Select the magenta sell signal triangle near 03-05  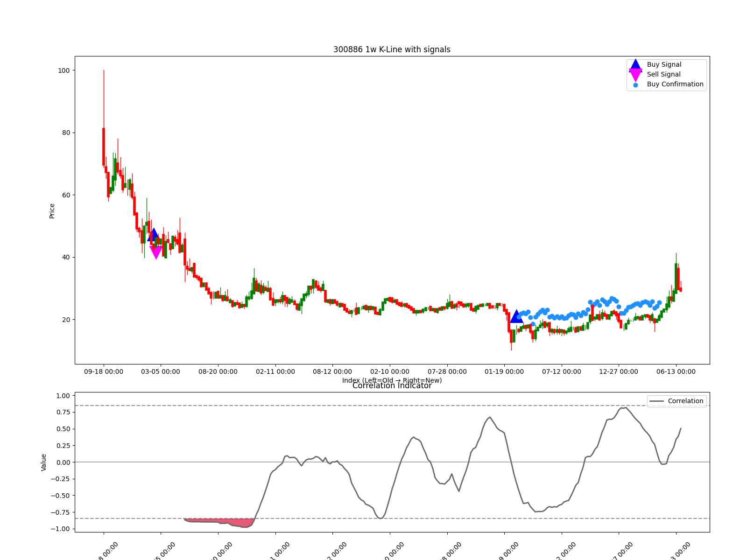[156, 252]
